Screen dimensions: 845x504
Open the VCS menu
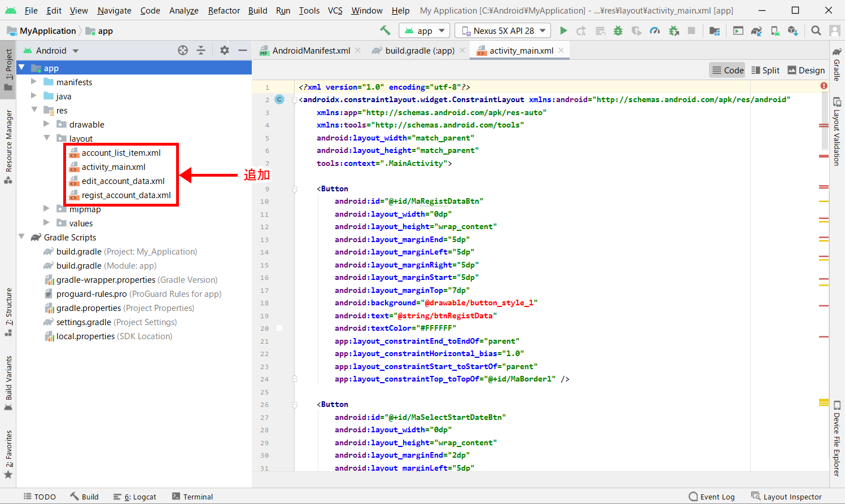click(335, 10)
